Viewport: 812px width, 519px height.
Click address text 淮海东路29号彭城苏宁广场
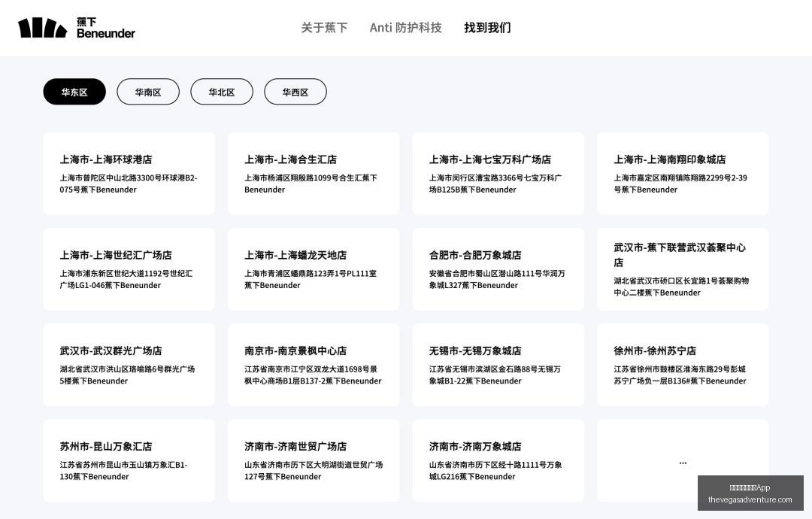tap(680, 375)
